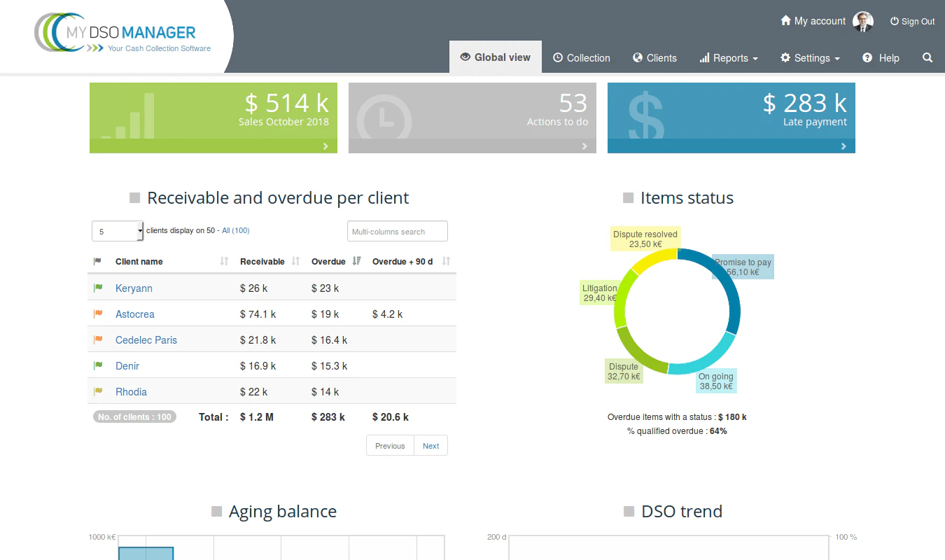Click the Multi-columns search field
Screen dimensions: 945x560
point(398,231)
